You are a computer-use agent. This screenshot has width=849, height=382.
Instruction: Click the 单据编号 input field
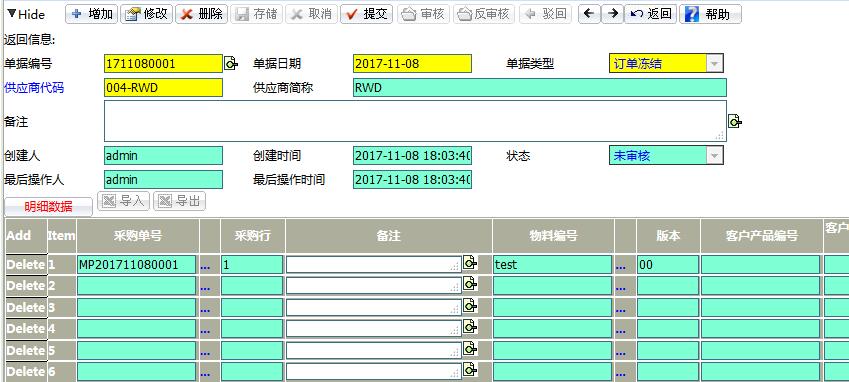(x=163, y=64)
